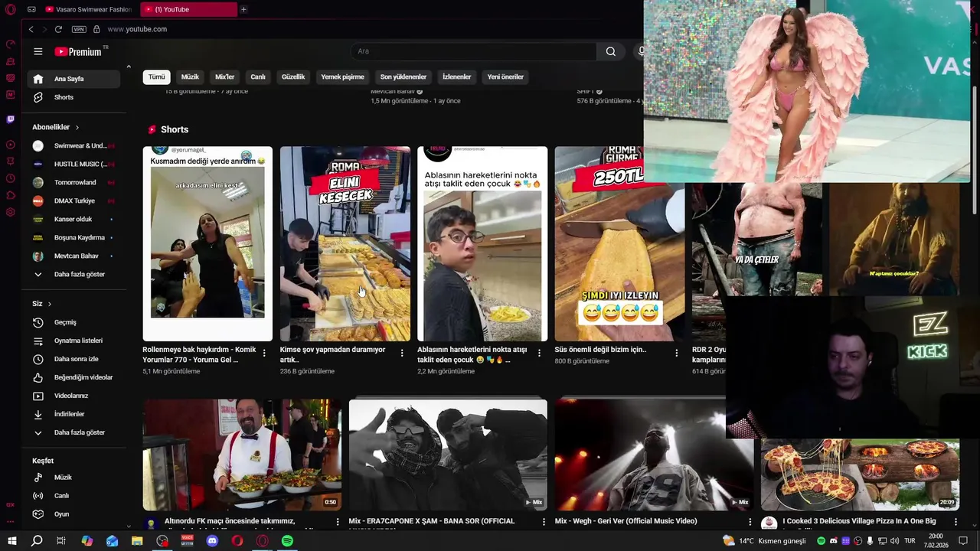Open Canlı under Keşfet

click(x=73, y=496)
